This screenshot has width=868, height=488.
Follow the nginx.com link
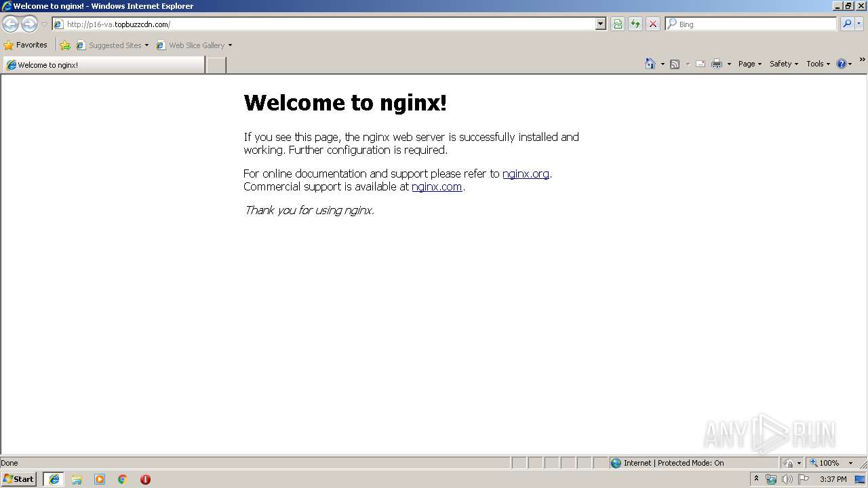(x=437, y=186)
